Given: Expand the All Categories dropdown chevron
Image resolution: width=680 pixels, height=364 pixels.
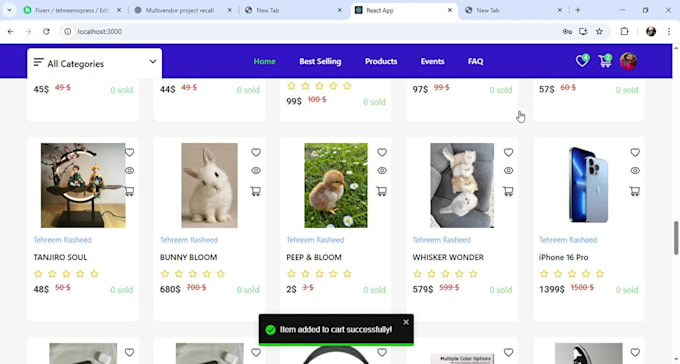Looking at the screenshot, I should 153,62.
